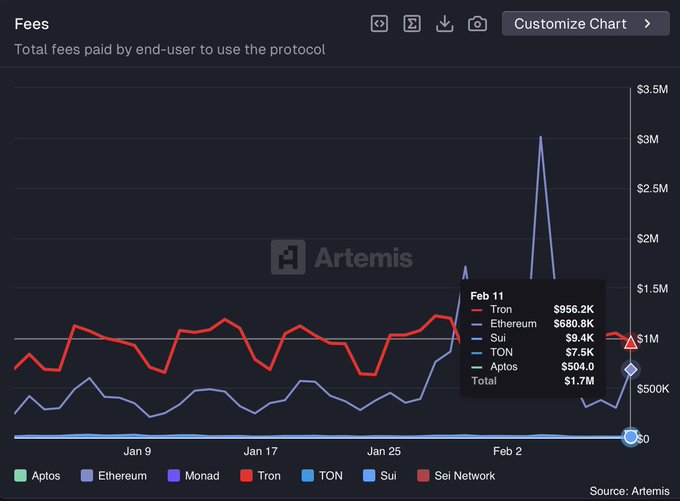This screenshot has height=501, width=680.
Task: Open the Customize Chart menu
Action: pos(585,24)
